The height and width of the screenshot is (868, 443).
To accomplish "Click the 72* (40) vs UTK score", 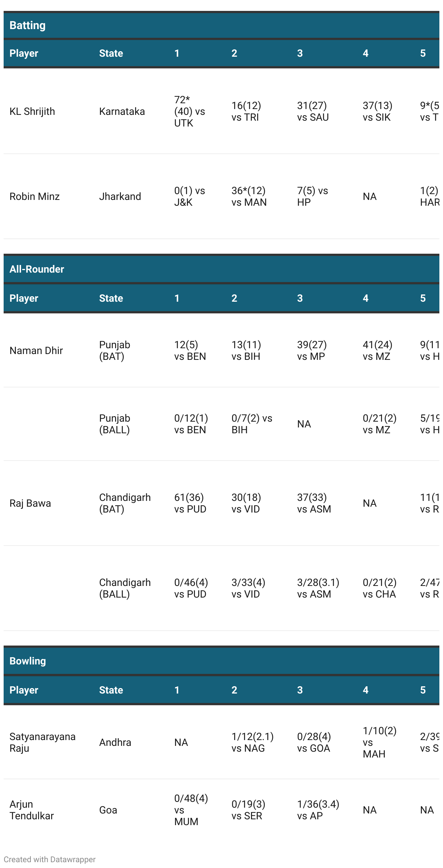I will [190, 111].
